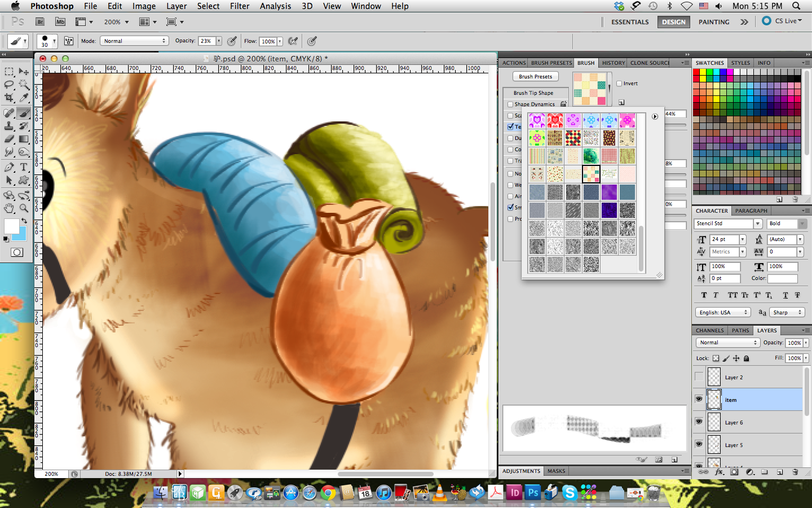812x508 pixels.
Task: Pick the Lasso tool
Action: (9, 85)
